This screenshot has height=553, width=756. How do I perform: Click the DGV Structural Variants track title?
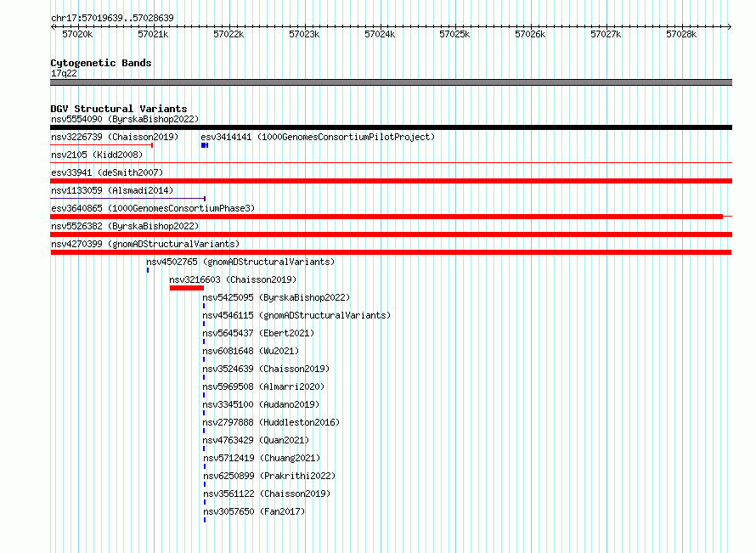coord(119,109)
